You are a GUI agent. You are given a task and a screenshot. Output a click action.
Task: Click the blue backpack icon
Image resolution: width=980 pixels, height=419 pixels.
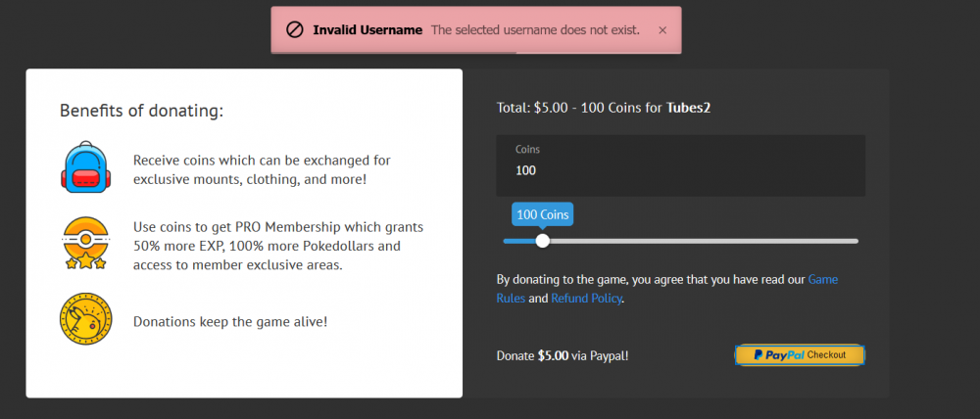(x=83, y=166)
